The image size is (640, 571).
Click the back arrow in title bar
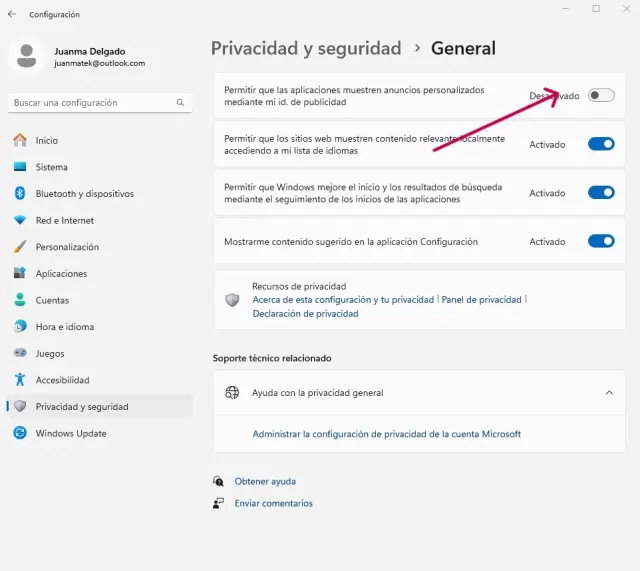click(12, 14)
